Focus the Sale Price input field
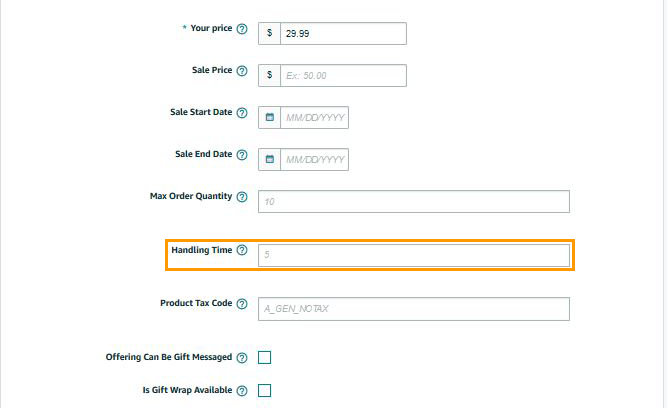Image resolution: width=667 pixels, height=408 pixels. tap(343, 75)
